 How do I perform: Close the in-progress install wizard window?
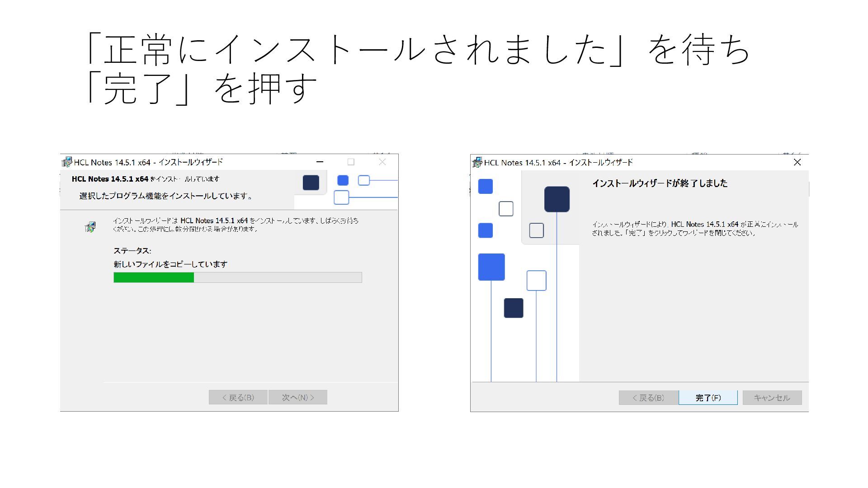382,162
